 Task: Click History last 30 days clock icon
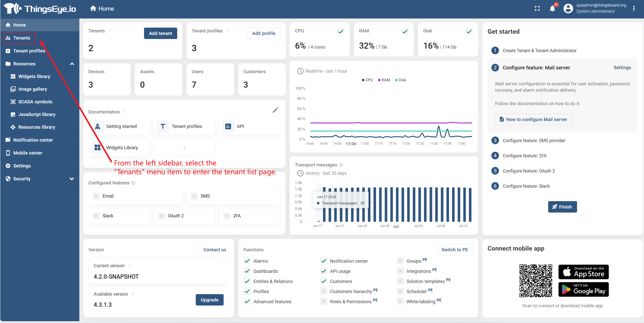tap(300, 173)
